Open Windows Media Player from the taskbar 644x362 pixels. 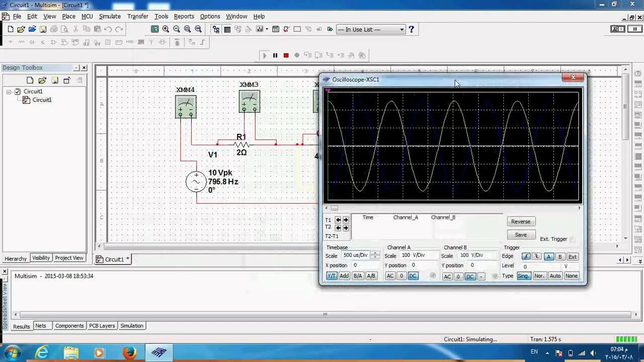(99, 352)
